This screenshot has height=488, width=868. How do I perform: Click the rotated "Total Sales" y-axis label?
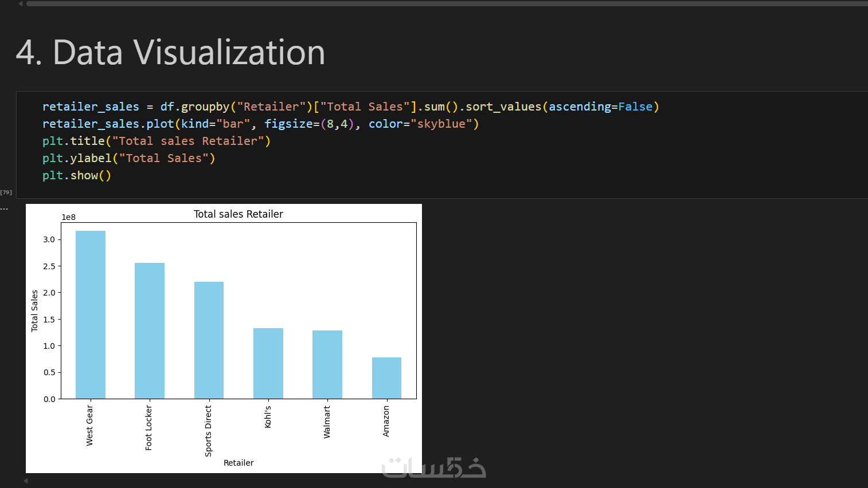pyautogui.click(x=34, y=310)
